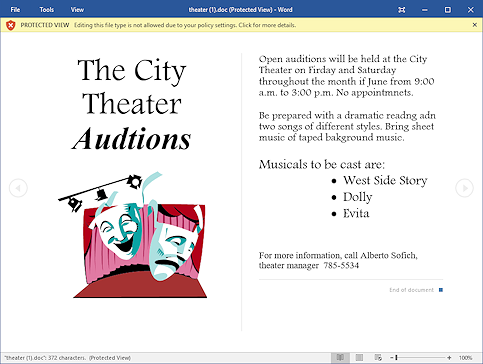Click the 'Audtions' italic heading
The height and width of the screenshot is (364, 483).
[x=132, y=139]
